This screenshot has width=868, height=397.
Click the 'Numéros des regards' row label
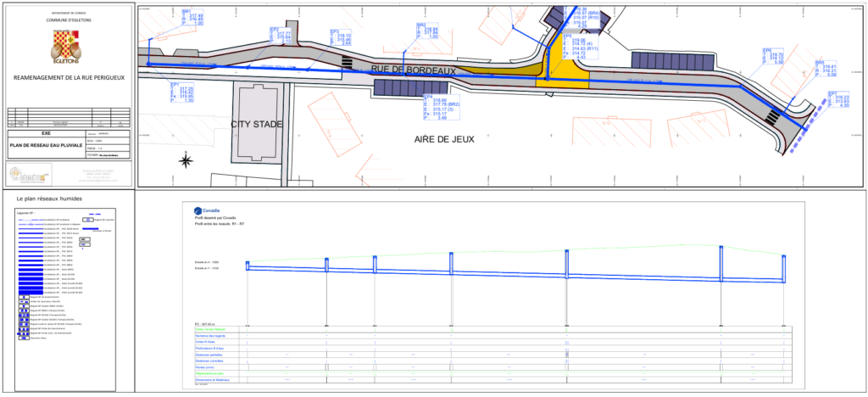click(x=209, y=336)
